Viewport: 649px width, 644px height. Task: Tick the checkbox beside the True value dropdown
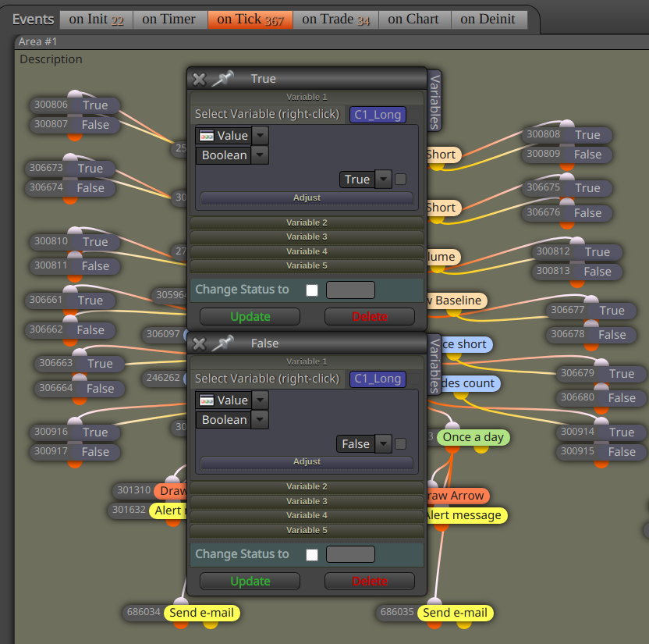pyautogui.click(x=401, y=180)
